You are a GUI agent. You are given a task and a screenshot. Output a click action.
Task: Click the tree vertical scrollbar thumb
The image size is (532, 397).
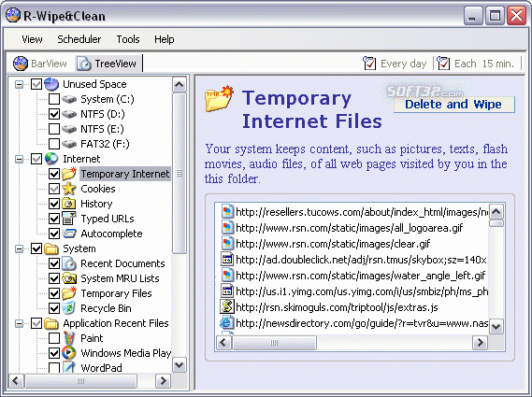(x=180, y=173)
